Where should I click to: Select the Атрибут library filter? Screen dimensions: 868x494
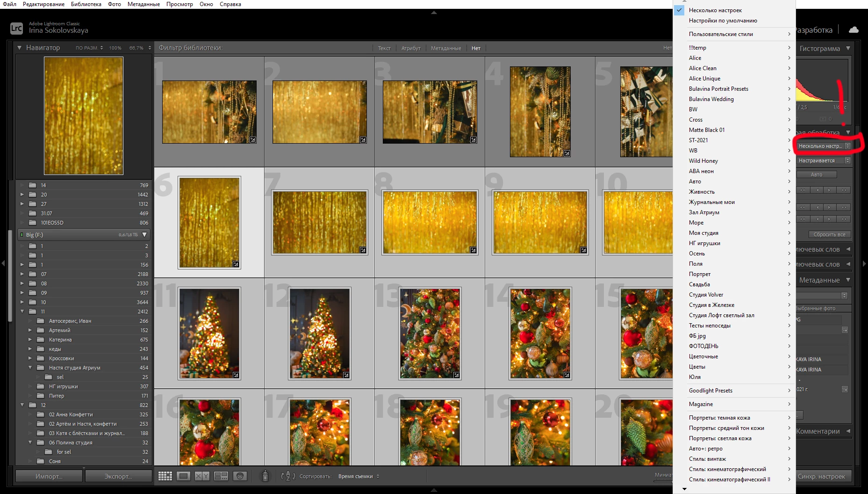411,48
